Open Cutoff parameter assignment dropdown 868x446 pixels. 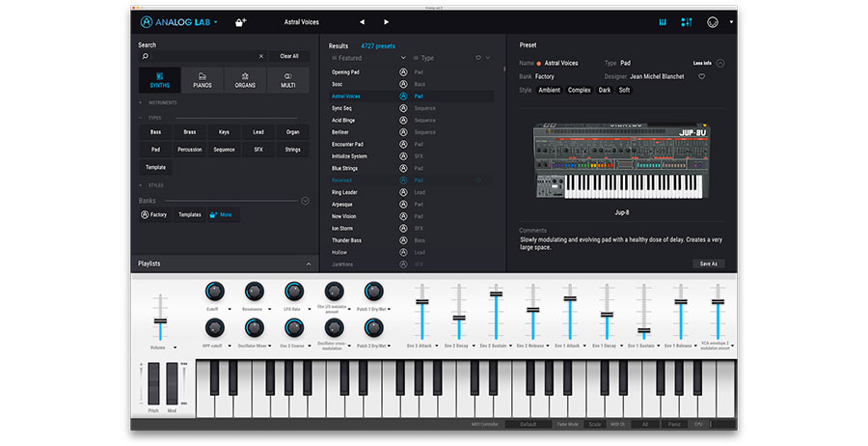(x=230, y=309)
